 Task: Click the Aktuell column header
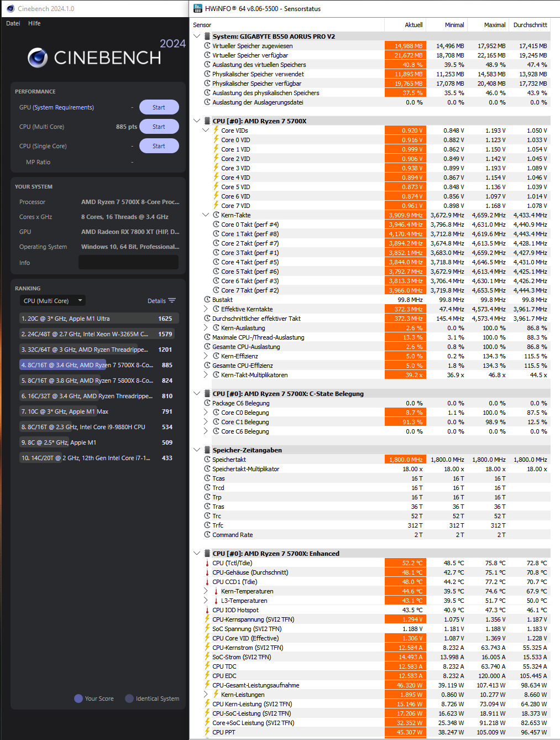click(x=405, y=25)
